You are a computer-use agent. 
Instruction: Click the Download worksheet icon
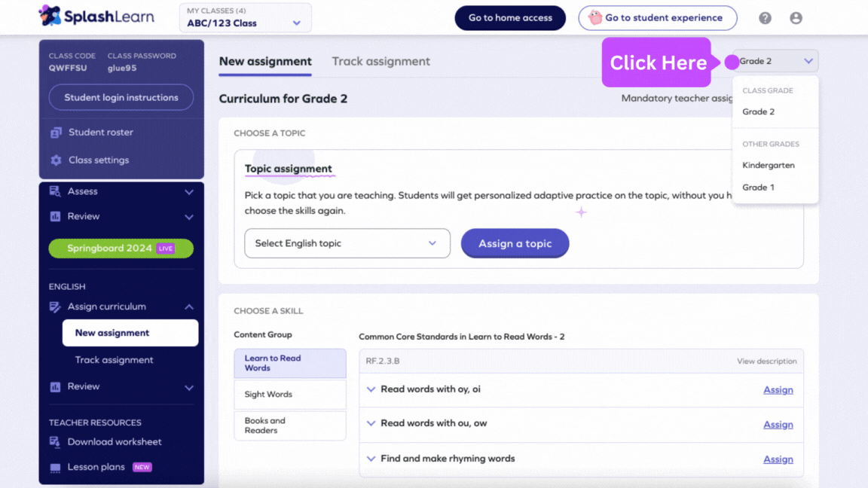(x=55, y=442)
